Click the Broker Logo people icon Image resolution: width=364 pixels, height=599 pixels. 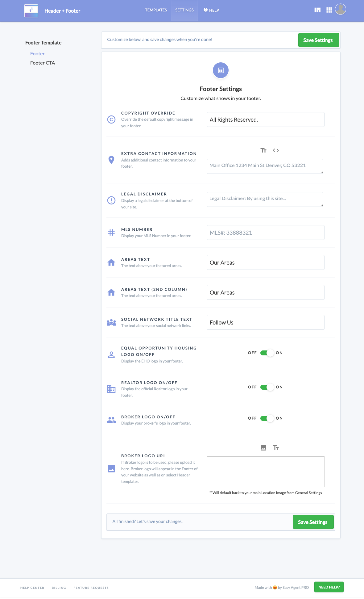pyautogui.click(x=111, y=420)
